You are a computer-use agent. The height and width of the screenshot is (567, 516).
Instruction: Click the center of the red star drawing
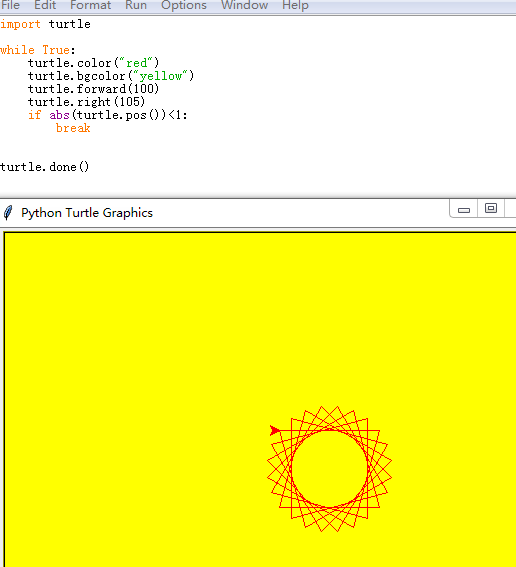[329, 469]
